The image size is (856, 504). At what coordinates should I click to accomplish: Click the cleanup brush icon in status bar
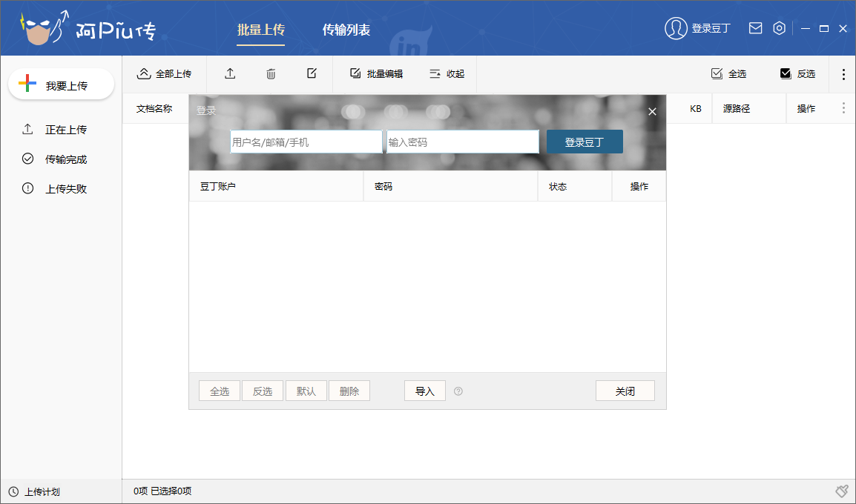click(x=842, y=491)
